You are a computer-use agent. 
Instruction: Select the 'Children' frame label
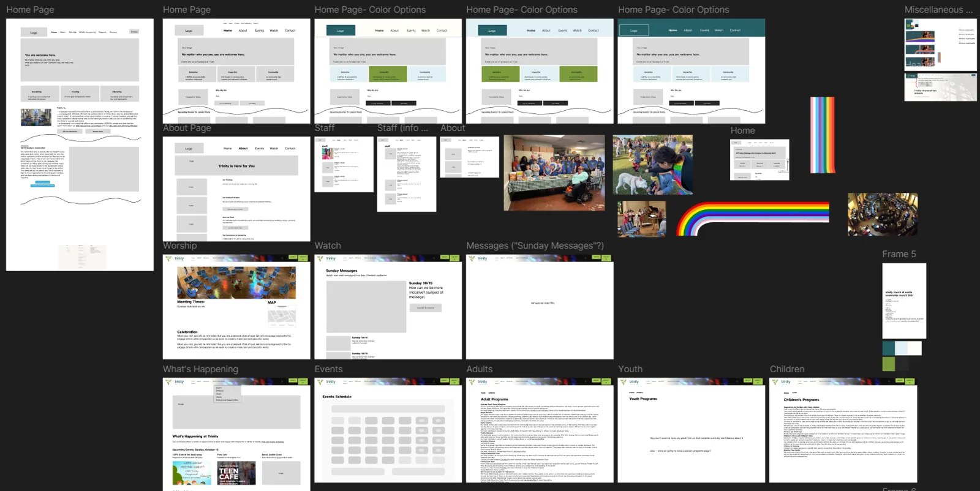pyautogui.click(x=787, y=369)
